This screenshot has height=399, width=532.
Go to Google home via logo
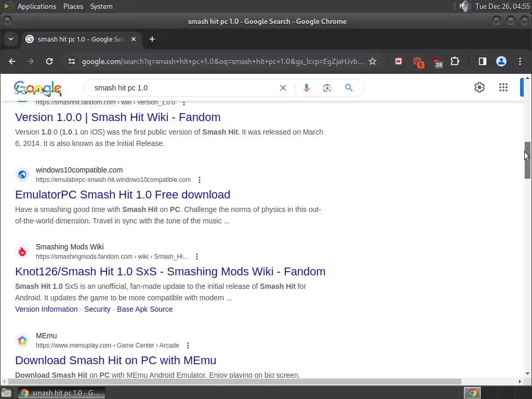37,88
